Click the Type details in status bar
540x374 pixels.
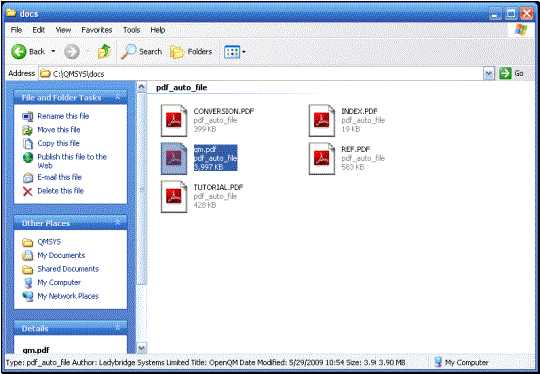click(x=205, y=363)
